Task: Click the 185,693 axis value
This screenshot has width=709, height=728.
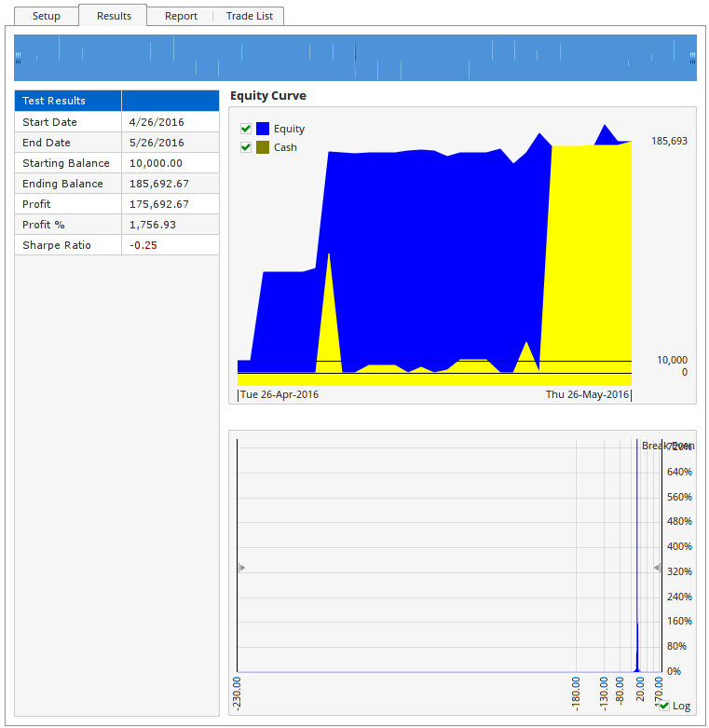Action: (x=669, y=141)
